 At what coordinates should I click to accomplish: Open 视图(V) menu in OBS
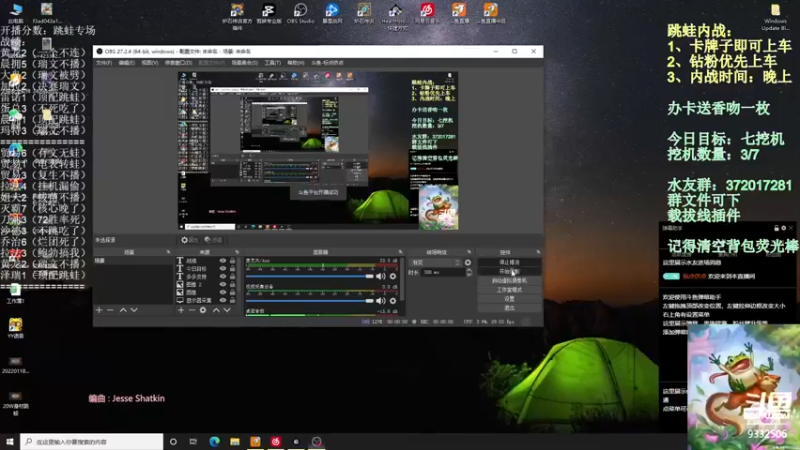(149, 63)
